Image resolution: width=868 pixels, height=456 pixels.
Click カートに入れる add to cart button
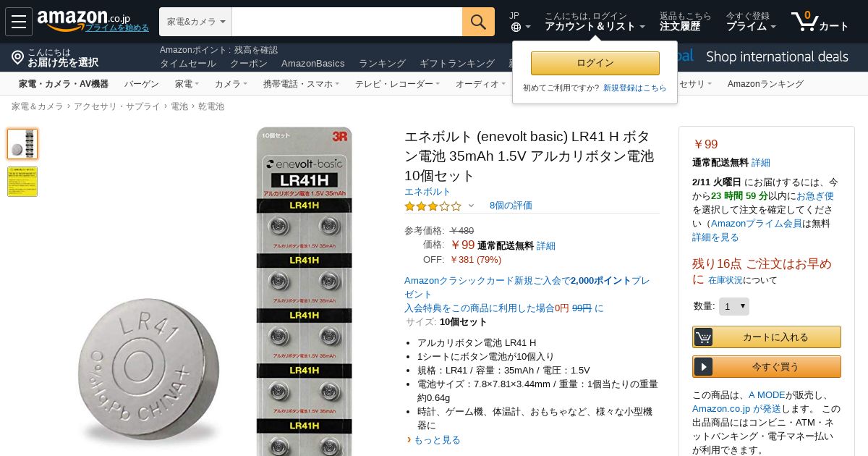(767, 337)
